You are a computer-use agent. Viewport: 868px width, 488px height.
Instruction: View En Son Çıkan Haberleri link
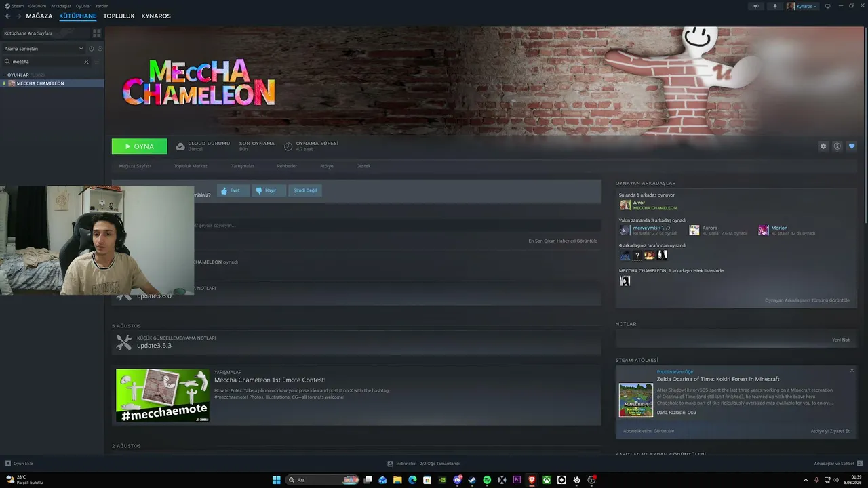(563, 241)
